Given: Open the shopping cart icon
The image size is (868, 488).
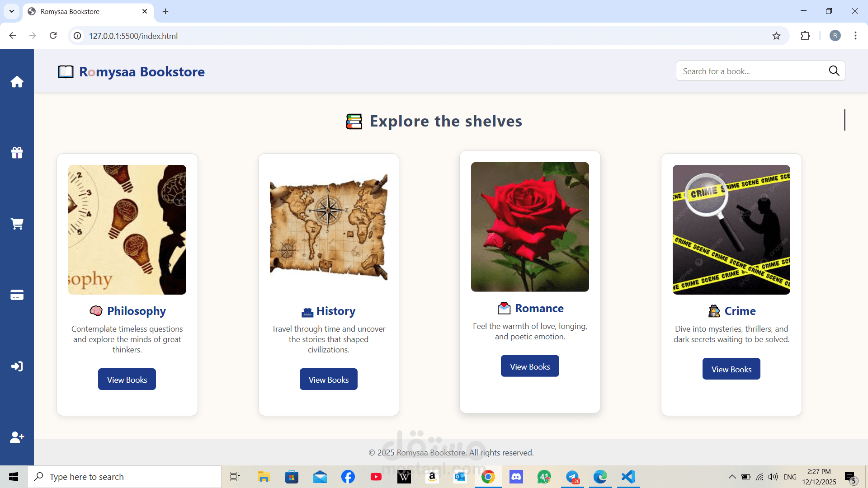Looking at the screenshot, I should pyautogui.click(x=17, y=224).
